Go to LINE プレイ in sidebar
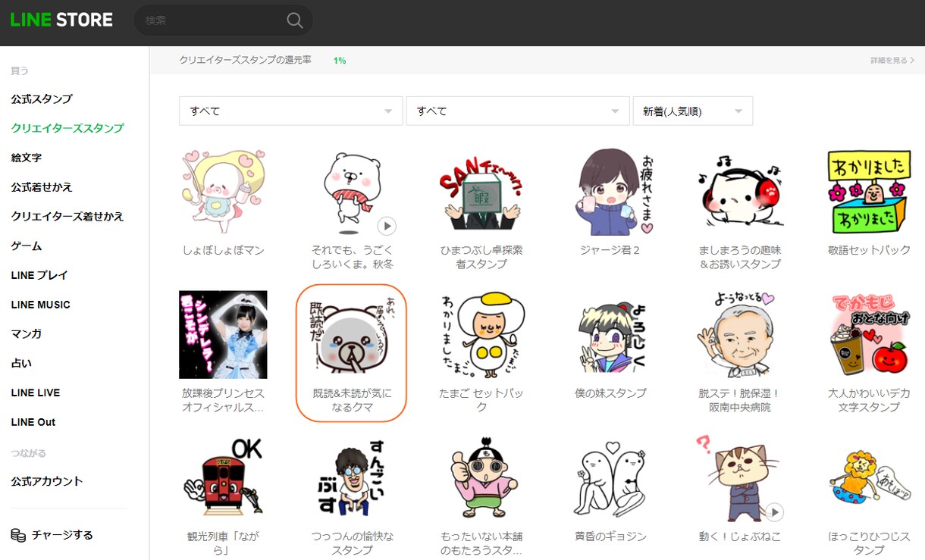Viewport: 925px width, 560px height. [39, 275]
